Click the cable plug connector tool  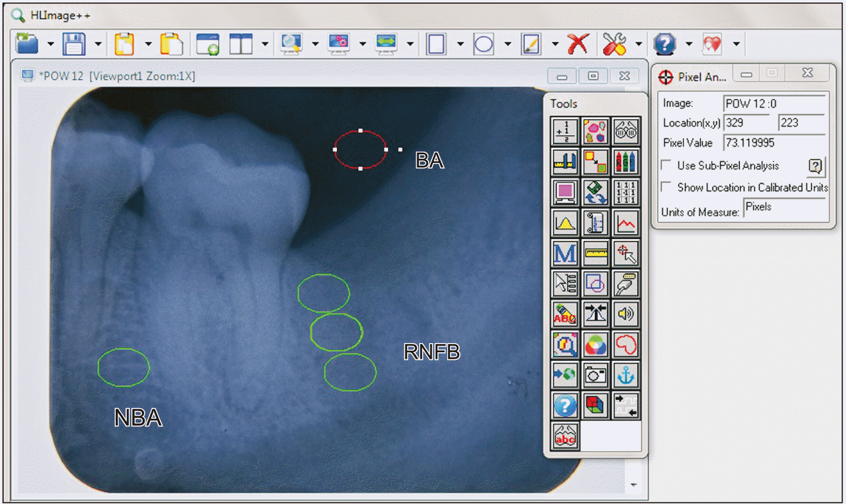click(626, 284)
